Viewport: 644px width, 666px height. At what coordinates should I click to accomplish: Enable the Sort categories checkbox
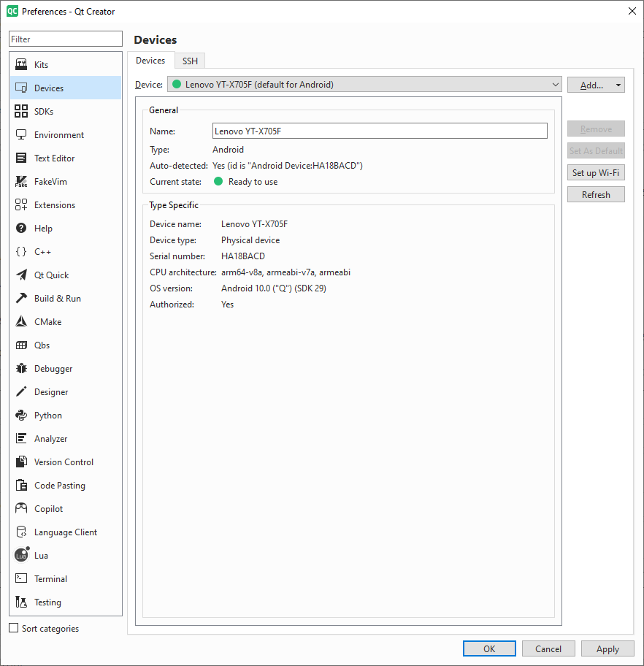[14, 628]
